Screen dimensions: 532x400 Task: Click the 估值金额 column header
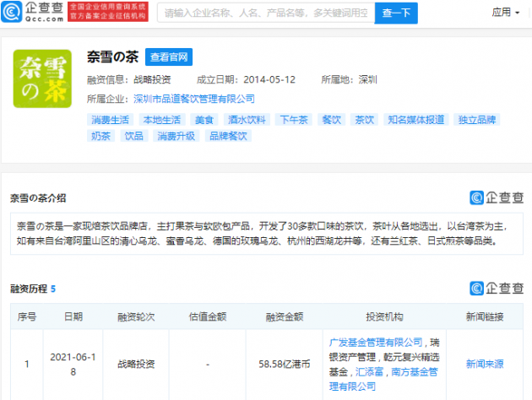(208, 317)
